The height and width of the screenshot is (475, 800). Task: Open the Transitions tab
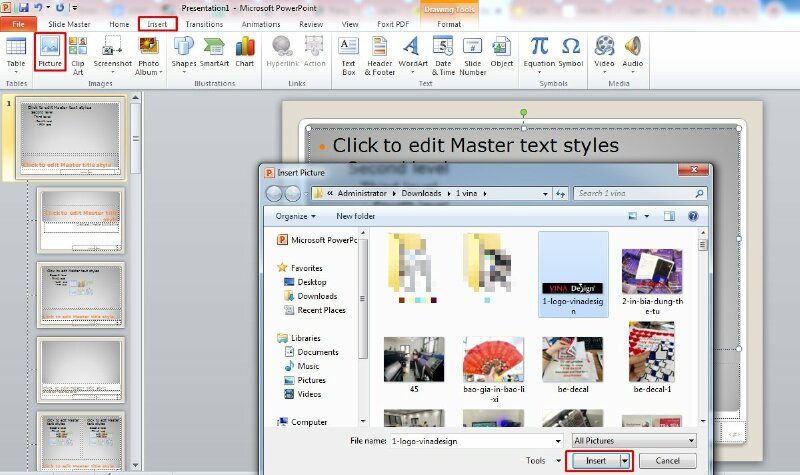[x=204, y=24]
